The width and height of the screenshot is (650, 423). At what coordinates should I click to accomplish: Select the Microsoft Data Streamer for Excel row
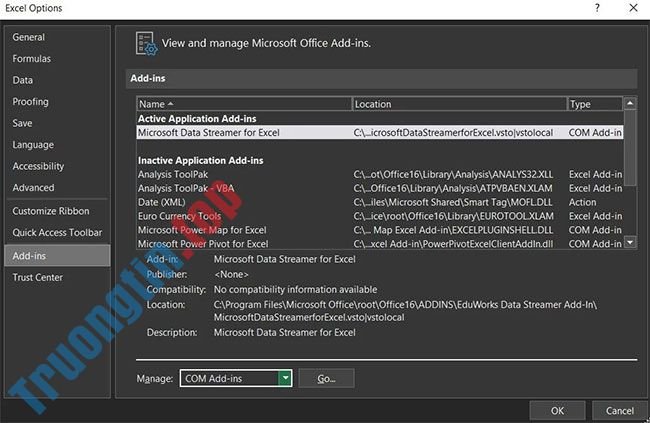(380, 133)
